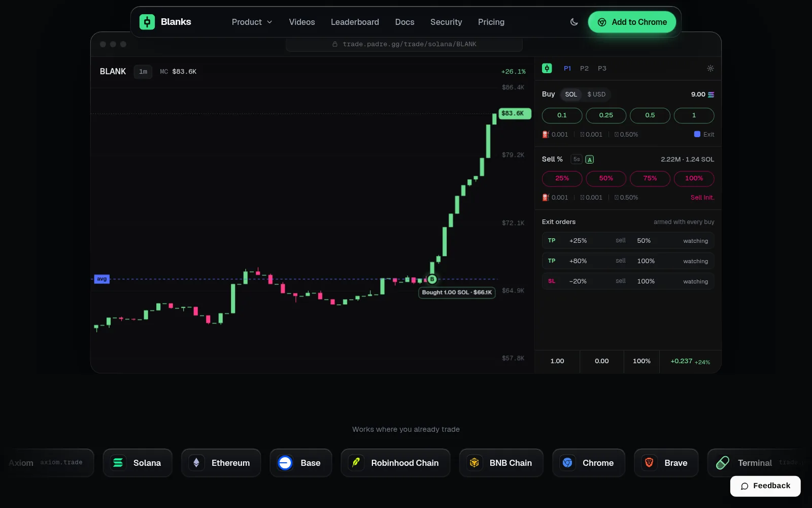Click the Solana balance icon next to 9.00
The width and height of the screenshot is (812, 508).
pos(711,94)
